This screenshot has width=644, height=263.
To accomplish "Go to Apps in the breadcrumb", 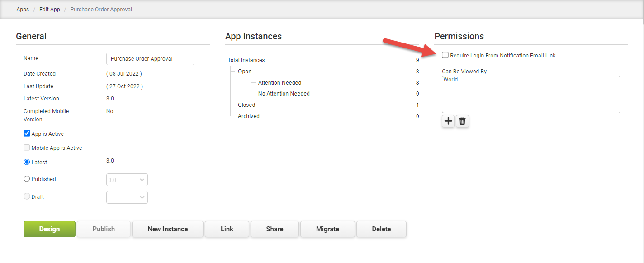I will pyautogui.click(x=23, y=10).
